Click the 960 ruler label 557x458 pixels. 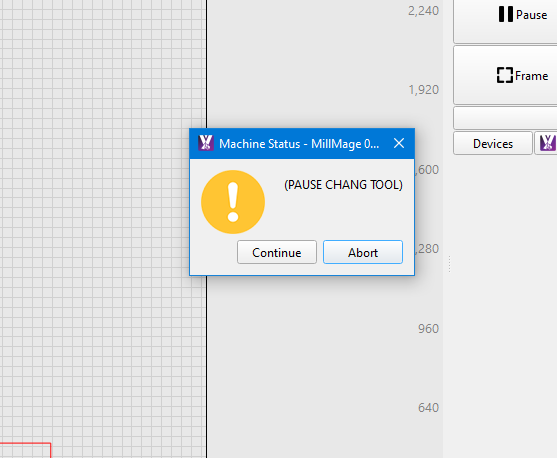coord(428,329)
